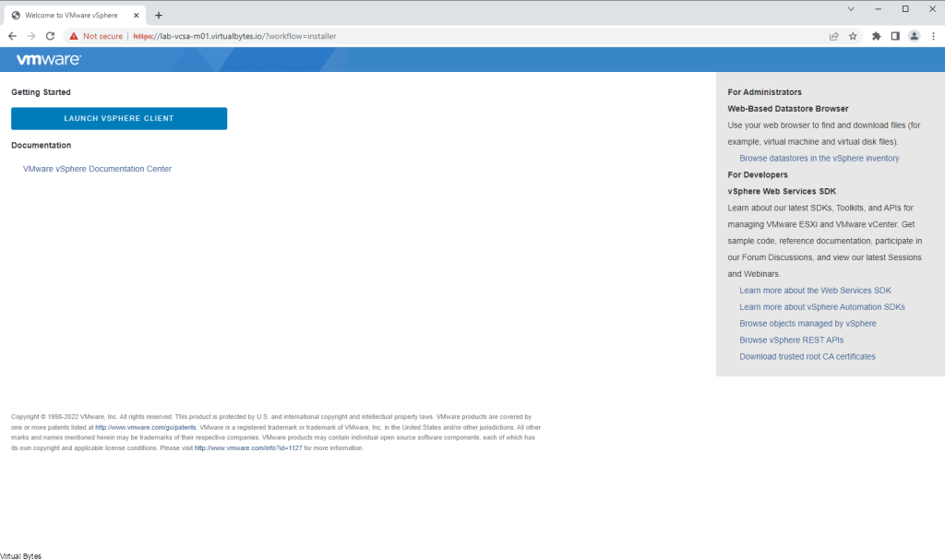
Task: Open Chrome's three-dot menu
Action: tap(933, 36)
